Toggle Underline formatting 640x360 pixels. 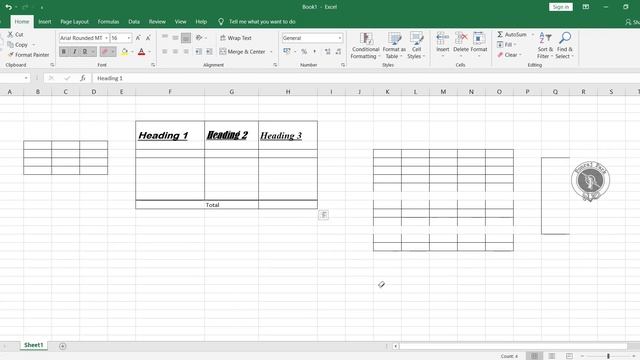(85, 51)
